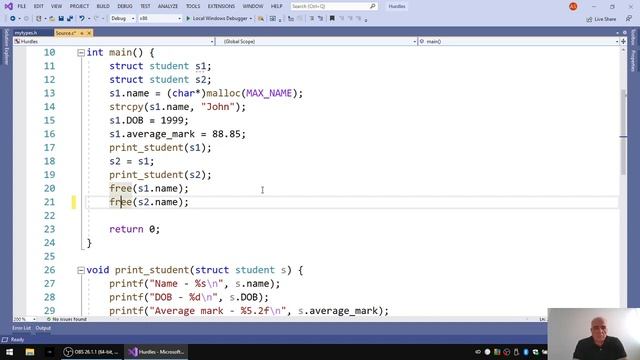Viewport: 640px width, 360px height.
Task: Click the Hurdles Visual Studio taskbar button
Action: pos(156,352)
